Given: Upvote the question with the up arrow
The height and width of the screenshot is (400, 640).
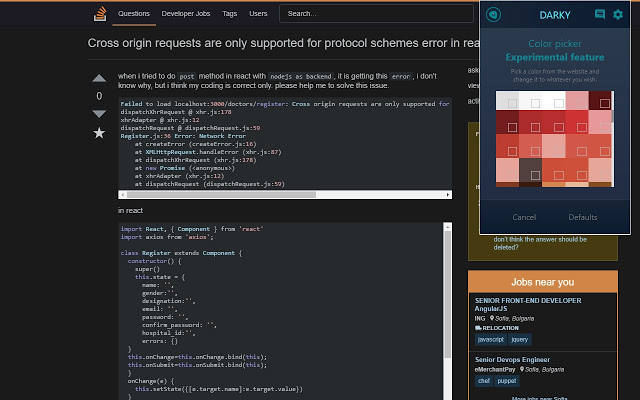Looking at the screenshot, I should tap(99, 78).
